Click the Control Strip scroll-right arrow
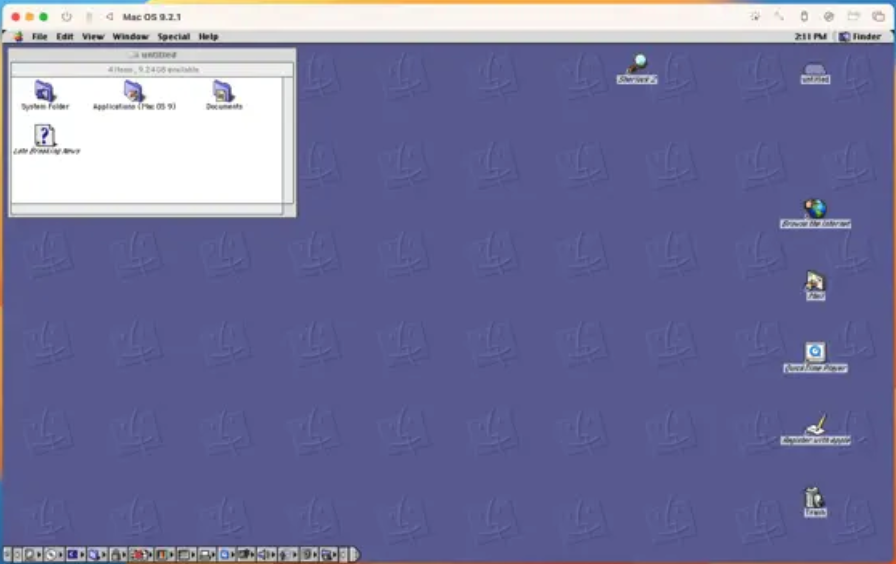 pos(343,554)
